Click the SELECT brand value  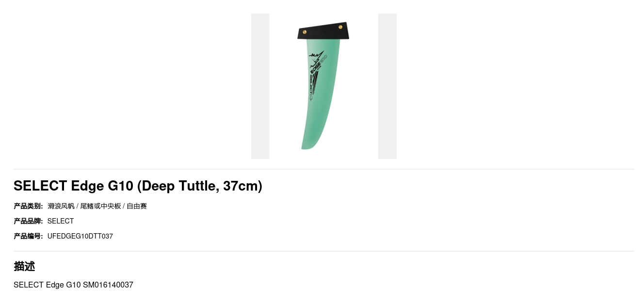(61, 221)
